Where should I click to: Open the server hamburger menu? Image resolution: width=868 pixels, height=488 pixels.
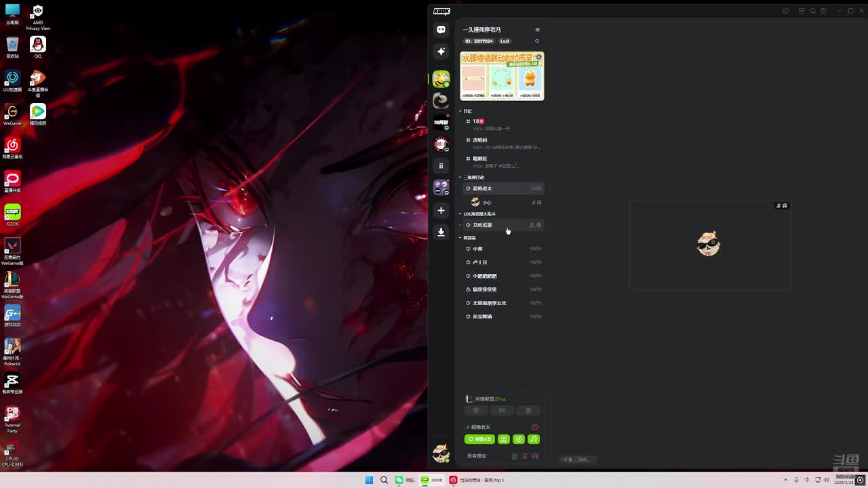tap(537, 30)
